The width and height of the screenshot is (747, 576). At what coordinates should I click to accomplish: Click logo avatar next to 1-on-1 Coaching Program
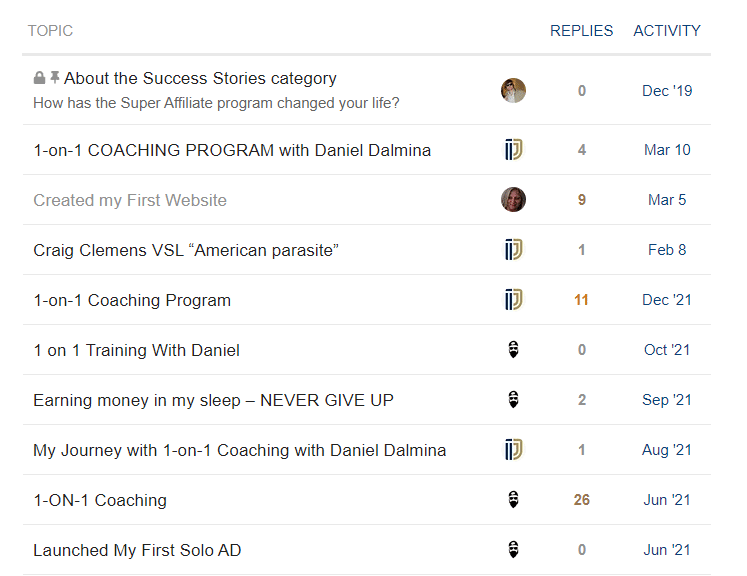pyautogui.click(x=514, y=300)
